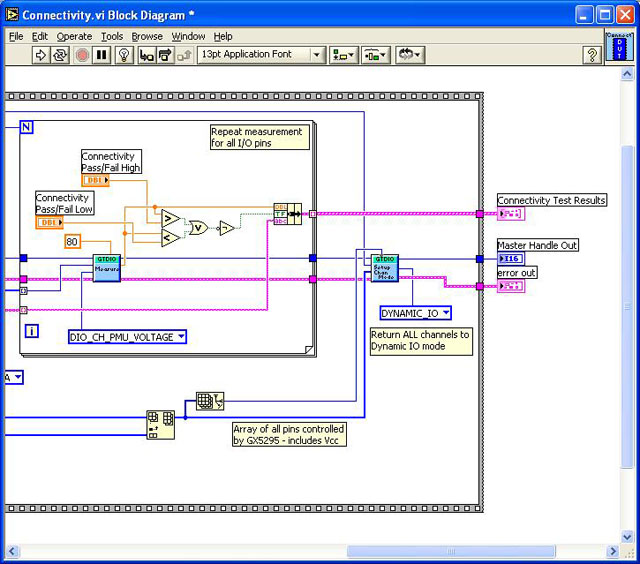The image size is (640, 564).
Task: Open the Distribute Objects dropdown
Action: [376, 55]
